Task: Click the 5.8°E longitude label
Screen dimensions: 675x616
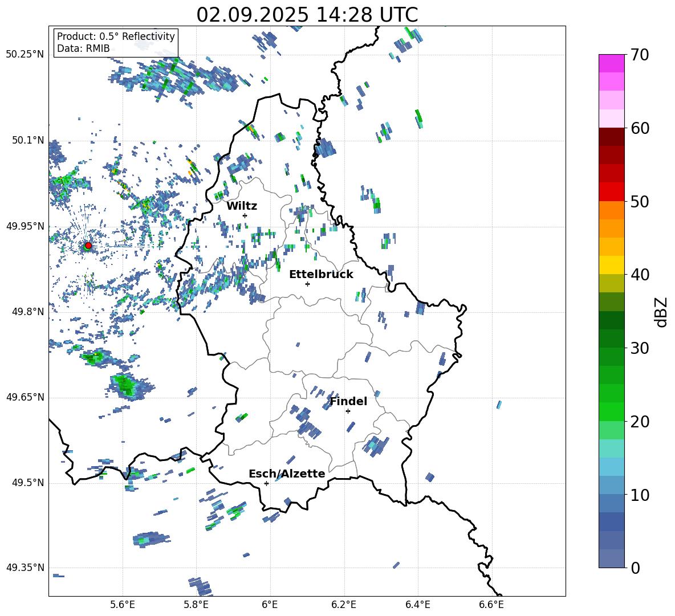Action: 196,605
